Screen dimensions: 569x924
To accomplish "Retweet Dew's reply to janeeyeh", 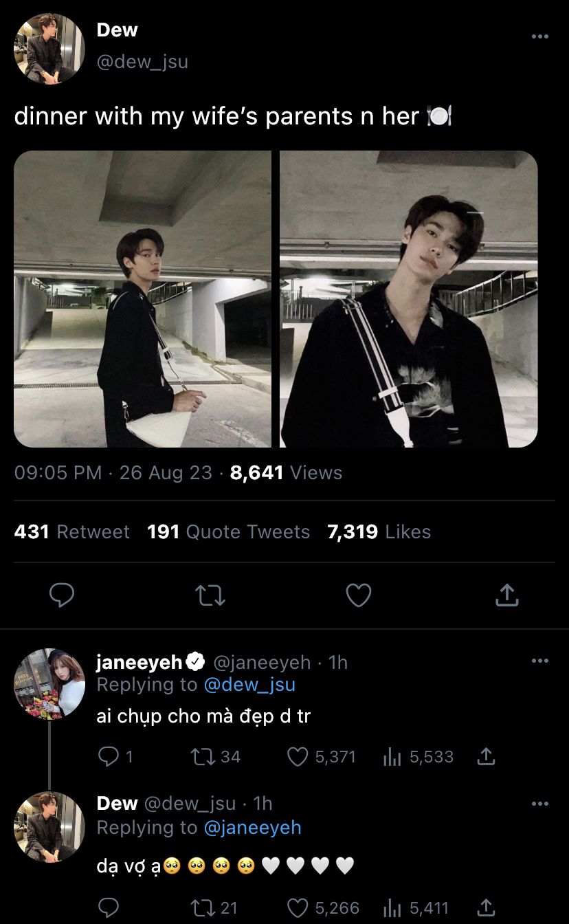I will (x=203, y=908).
